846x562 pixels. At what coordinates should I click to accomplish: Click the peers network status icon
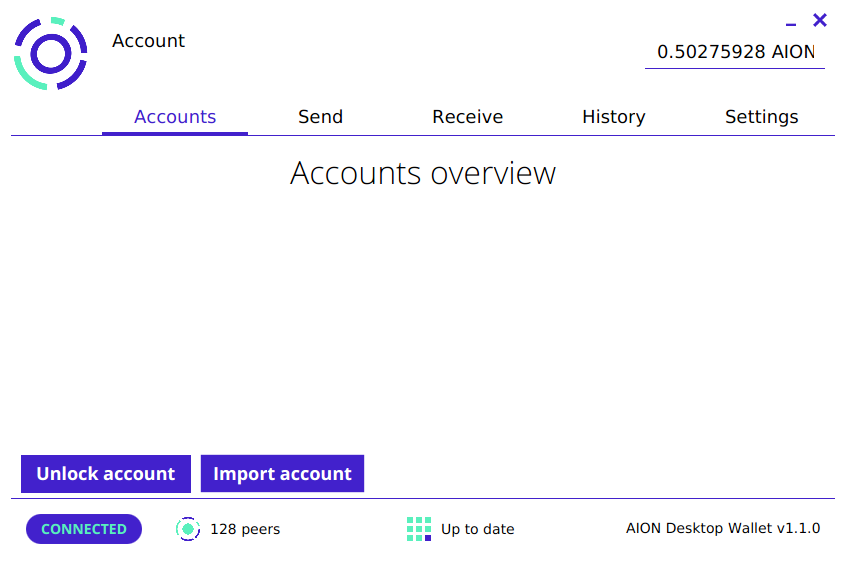(x=188, y=529)
